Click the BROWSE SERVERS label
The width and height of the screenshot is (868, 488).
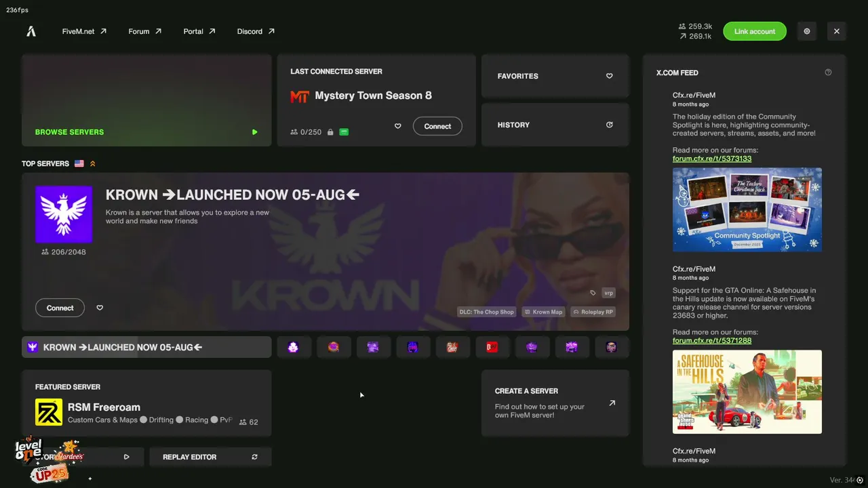point(69,132)
